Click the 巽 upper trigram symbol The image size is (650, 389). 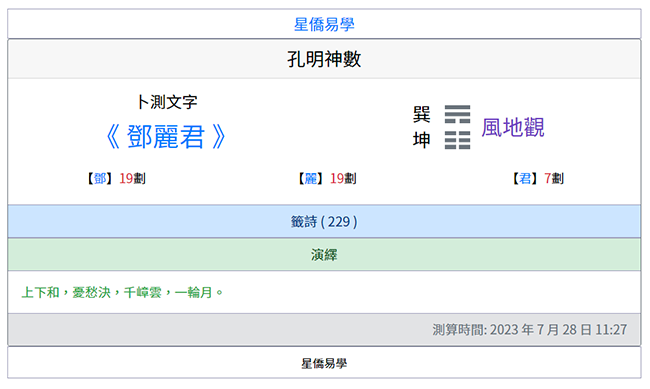(457, 114)
